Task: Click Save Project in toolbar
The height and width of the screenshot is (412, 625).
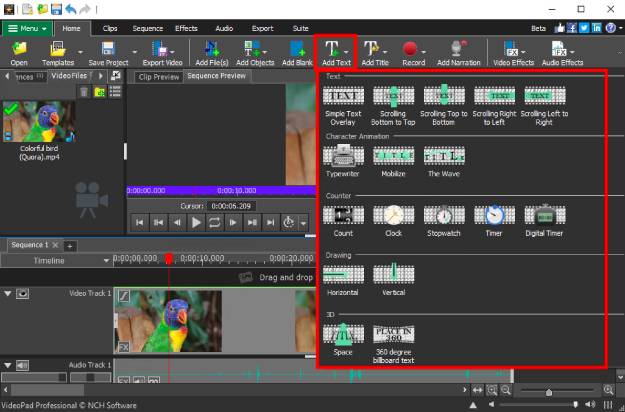Action: click(108, 53)
